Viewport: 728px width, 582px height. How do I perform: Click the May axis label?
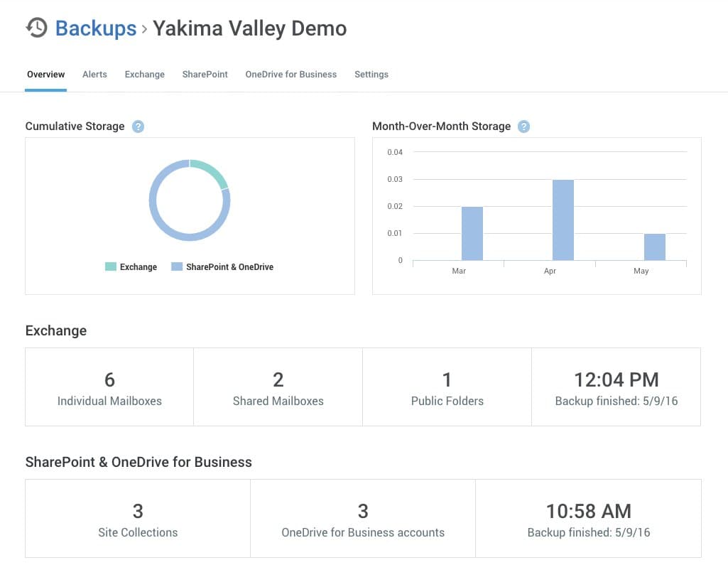click(x=641, y=271)
